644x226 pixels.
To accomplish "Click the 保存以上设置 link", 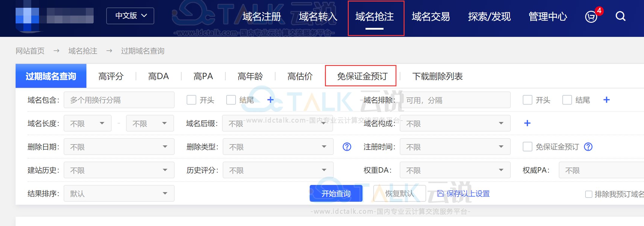I will coord(468,194).
